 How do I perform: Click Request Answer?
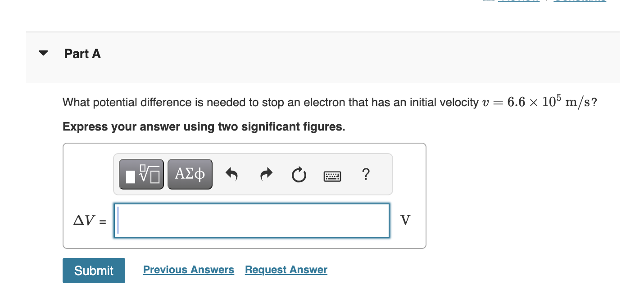pos(286,269)
